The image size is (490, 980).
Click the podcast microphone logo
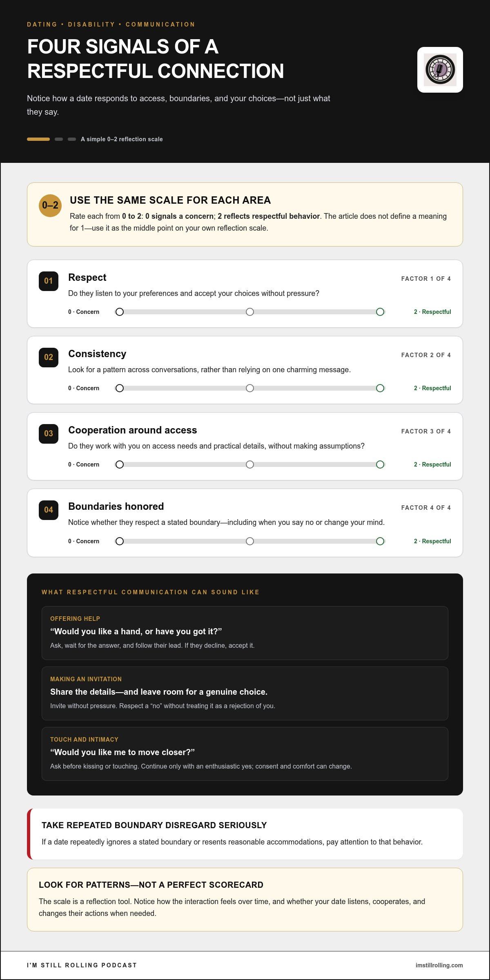[440, 70]
